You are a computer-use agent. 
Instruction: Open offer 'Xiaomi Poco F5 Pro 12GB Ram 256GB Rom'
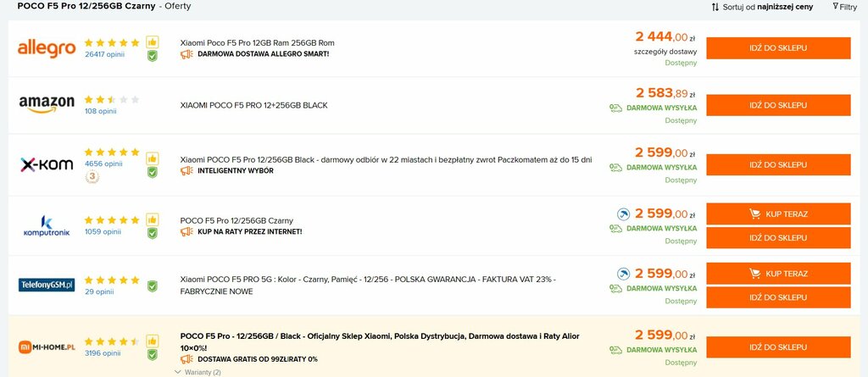258,42
